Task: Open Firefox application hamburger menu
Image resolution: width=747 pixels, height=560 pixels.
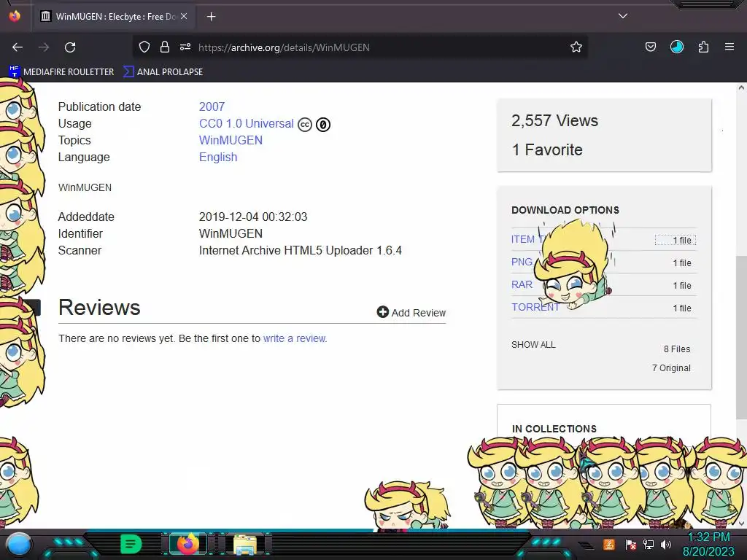Action: point(729,47)
